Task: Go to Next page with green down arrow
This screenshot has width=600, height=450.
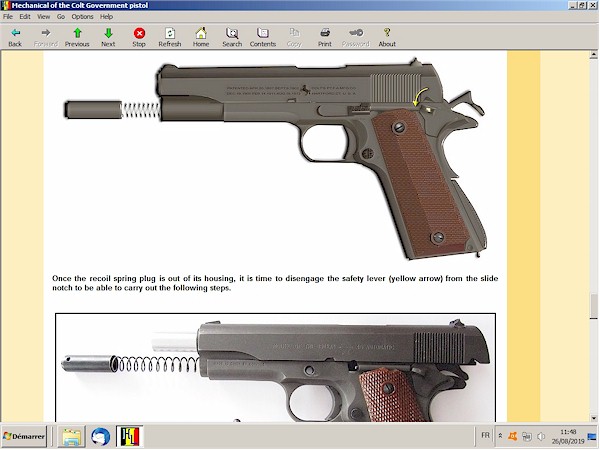Action: (108, 38)
